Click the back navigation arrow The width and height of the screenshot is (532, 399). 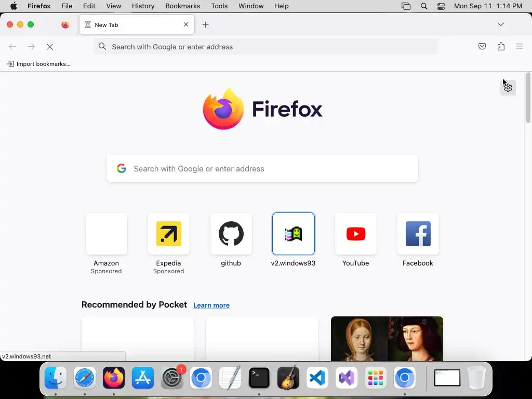[12, 47]
